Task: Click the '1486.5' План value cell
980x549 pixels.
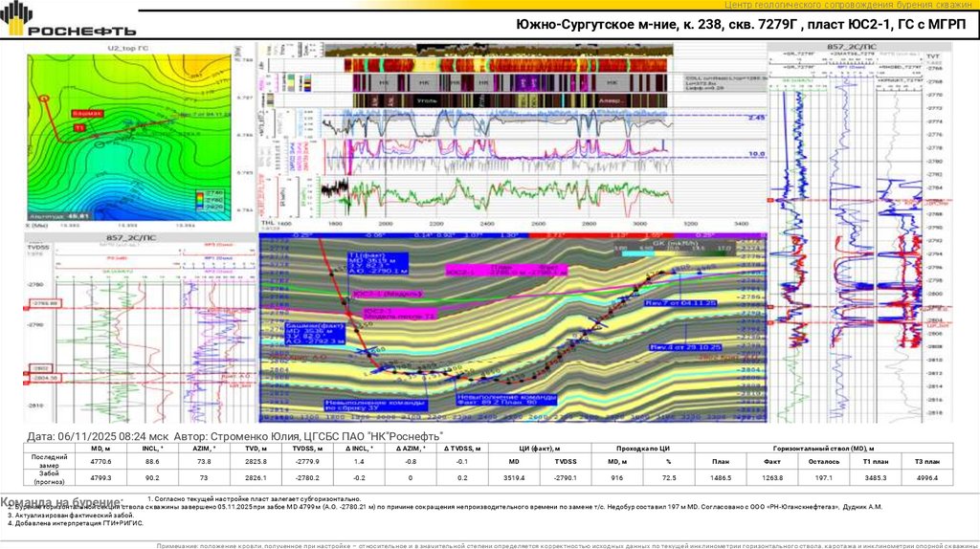Action: (x=721, y=478)
